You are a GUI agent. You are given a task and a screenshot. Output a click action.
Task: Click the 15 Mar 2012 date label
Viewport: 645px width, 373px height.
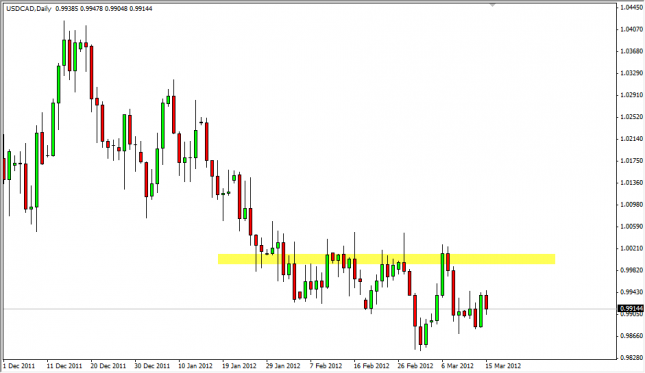pos(503,366)
